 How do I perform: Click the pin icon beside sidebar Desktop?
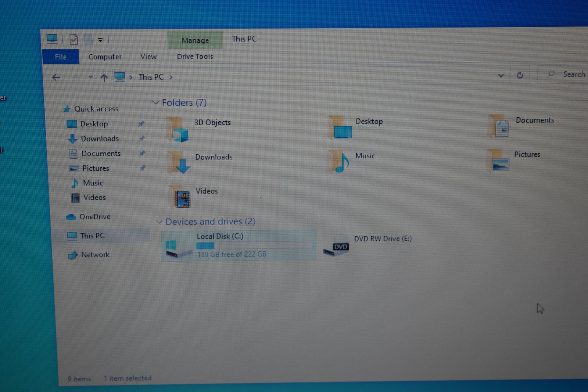click(x=141, y=124)
